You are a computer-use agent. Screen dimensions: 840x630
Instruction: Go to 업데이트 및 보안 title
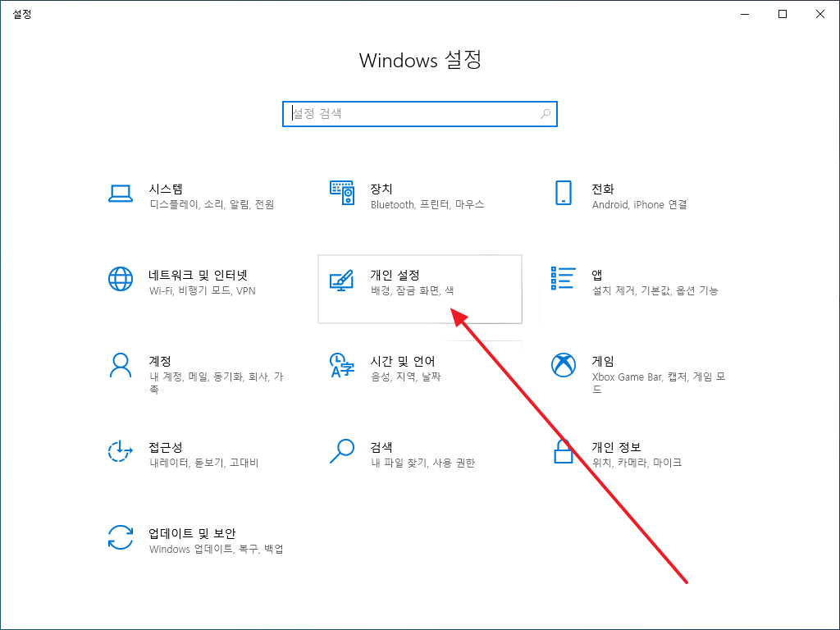[192, 533]
